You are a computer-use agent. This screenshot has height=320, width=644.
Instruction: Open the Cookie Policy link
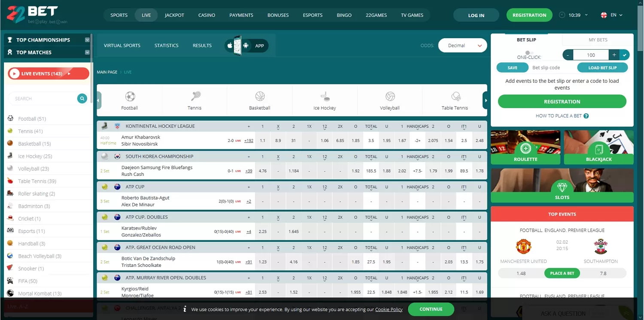point(389,309)
